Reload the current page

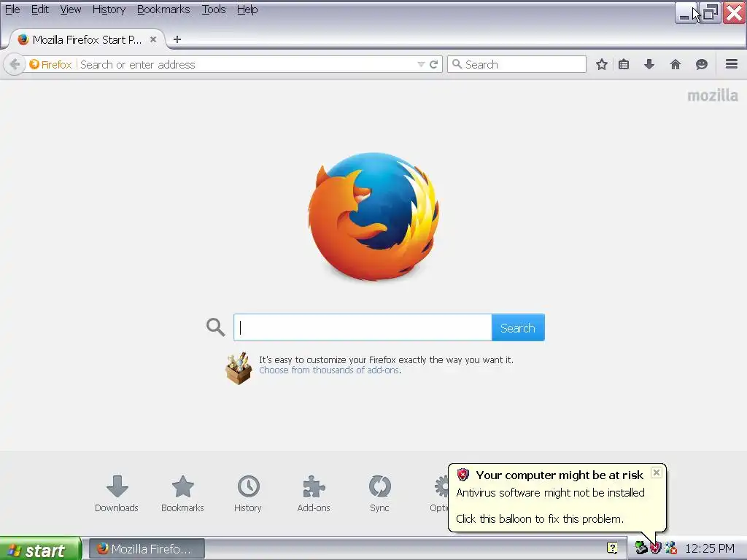pyautogui.click(x=433, y=64)
